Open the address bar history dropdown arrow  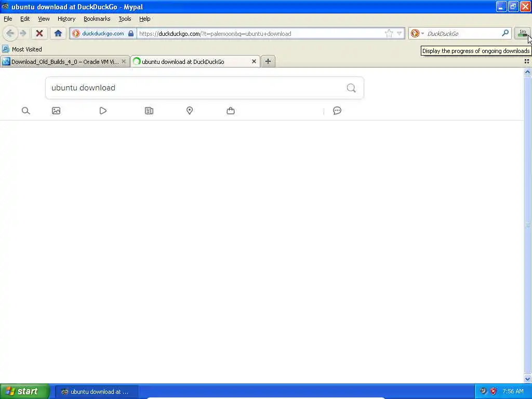(400, 33)
